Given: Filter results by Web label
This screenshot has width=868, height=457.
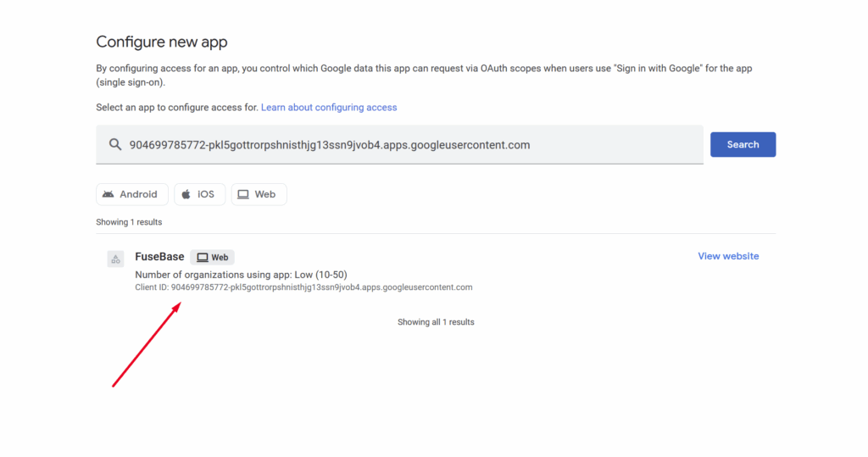Looking at the screenshot, I should (265, 194).
